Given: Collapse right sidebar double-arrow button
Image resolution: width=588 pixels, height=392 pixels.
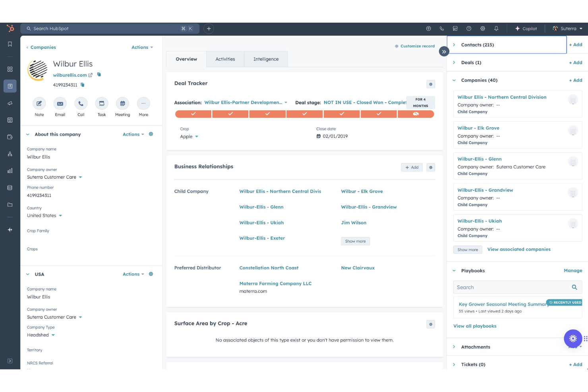Looking at the screenshot, I should [x=444, y=52].
